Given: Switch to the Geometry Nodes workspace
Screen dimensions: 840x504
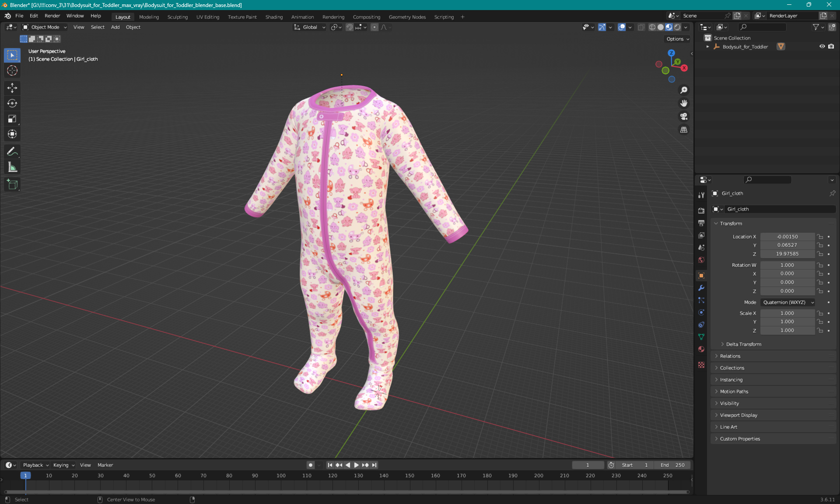Looking at the screenshot, I should point(407,17).
